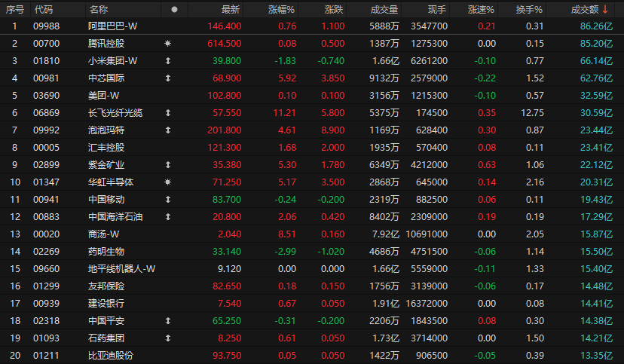The width and height of the screenshot is (624, 364).
Task: Click the latest price 614.500
Action: point(225,44)
